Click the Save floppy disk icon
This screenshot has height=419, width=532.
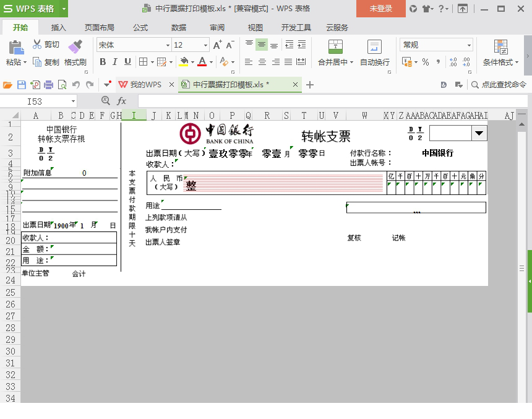click(x=22, y=85)
